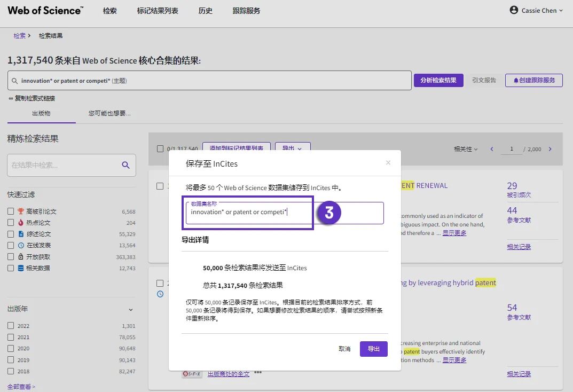The height and width of the screenshot is (392, 573).
Task: Collapse the 出版年 filter section
Action: tap(131, 309)
